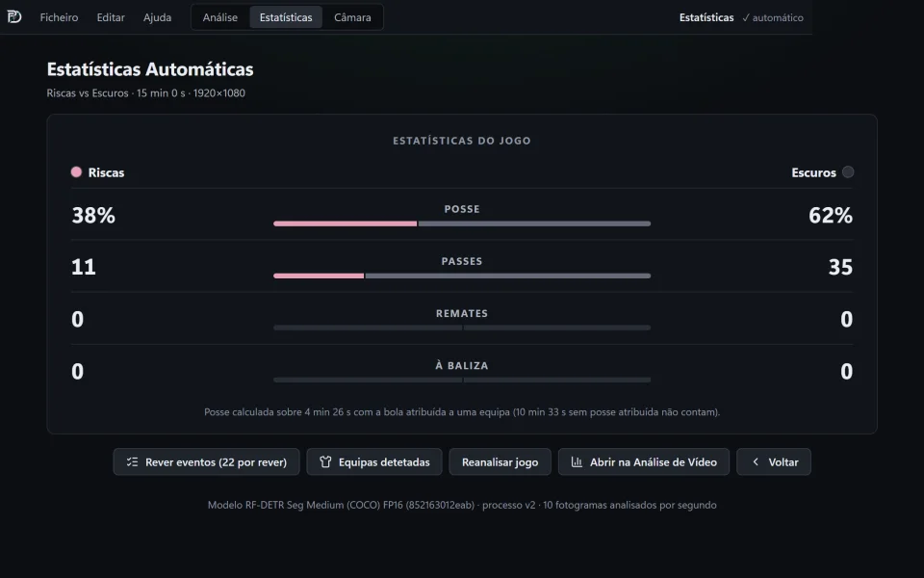The image size is (924, 578).
Task: Click the POSSE label
Action: [x=462, y=209]
